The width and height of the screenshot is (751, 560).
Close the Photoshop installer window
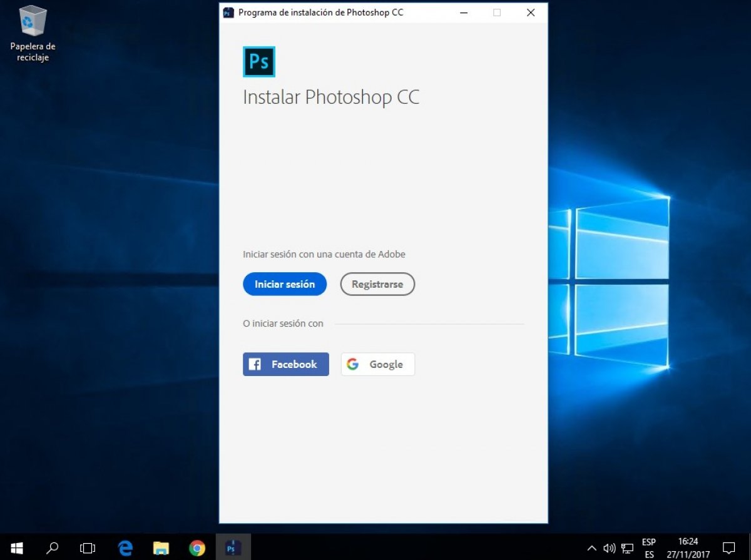coord(531,13)
